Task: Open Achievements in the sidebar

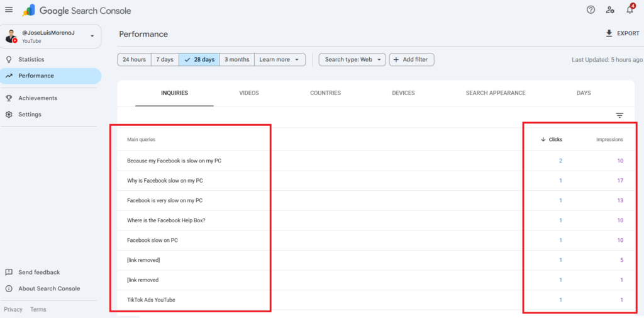Action: [x=50, y=98]
